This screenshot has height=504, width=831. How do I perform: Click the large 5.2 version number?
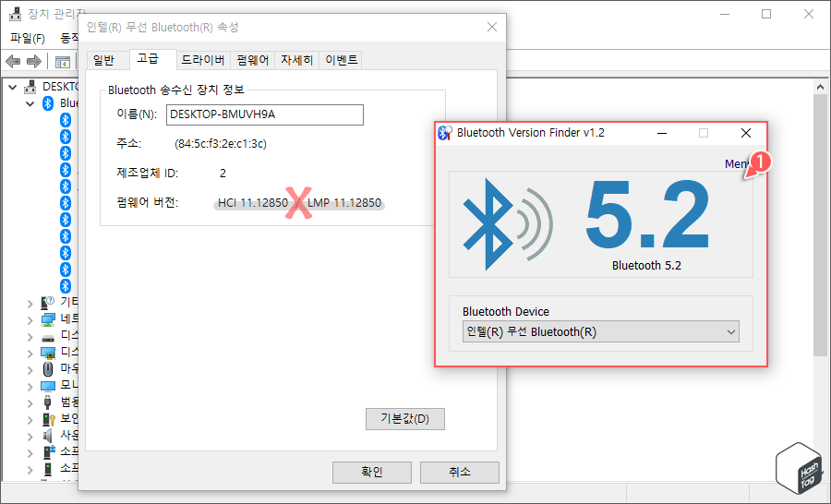pyautogui.click(x=647, y=215)
